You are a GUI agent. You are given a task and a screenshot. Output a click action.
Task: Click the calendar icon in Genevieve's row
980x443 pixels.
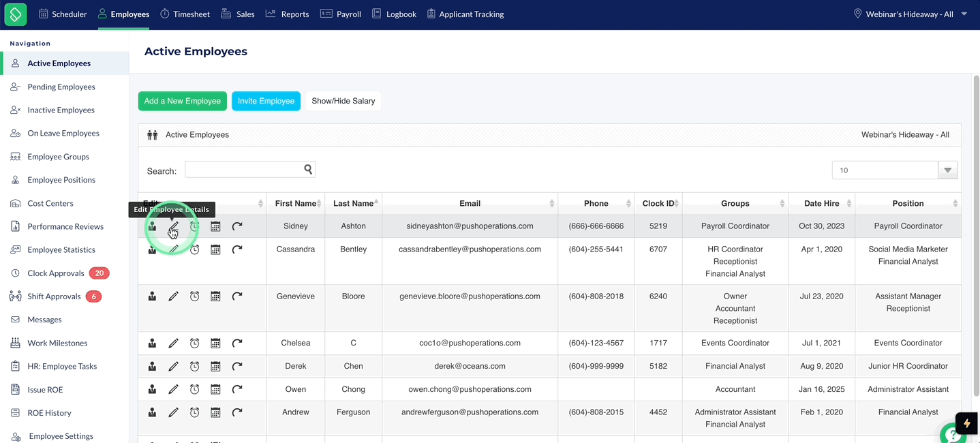click(x=215, y=296)
